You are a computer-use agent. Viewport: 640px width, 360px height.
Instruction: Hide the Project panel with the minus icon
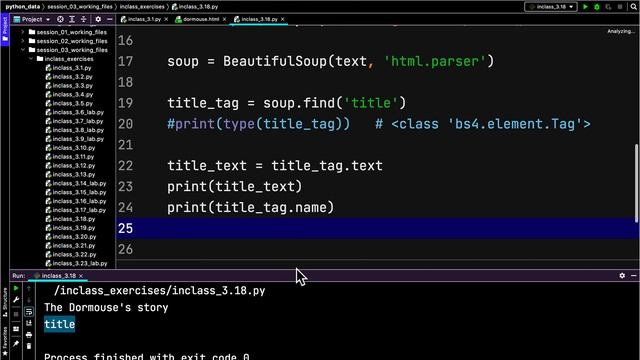click(x=109, y=19)
